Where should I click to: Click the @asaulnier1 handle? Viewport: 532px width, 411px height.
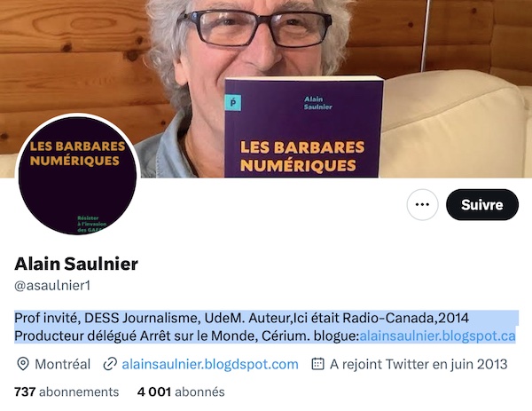coord(52,285)
